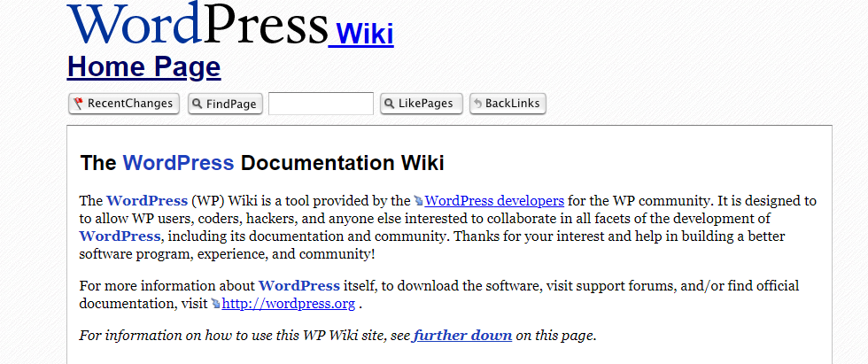Open the WordPress developers link

(494, 200)
